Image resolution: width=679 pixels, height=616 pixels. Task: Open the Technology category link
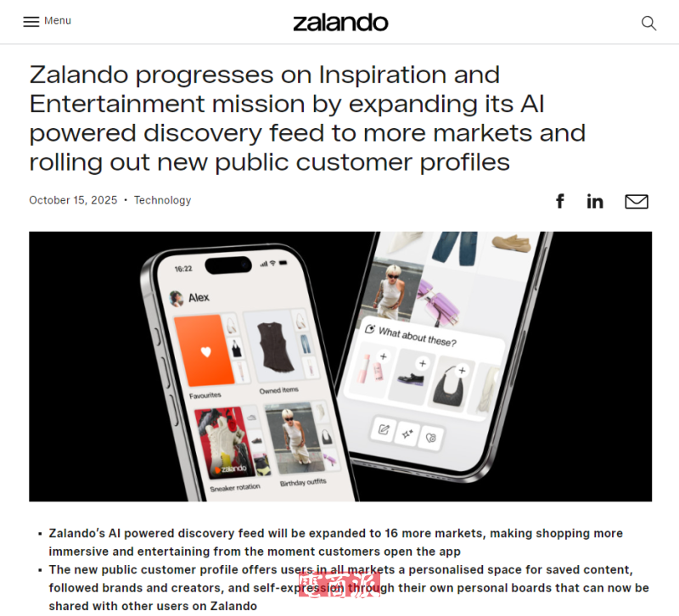click(x=162, y=200)
